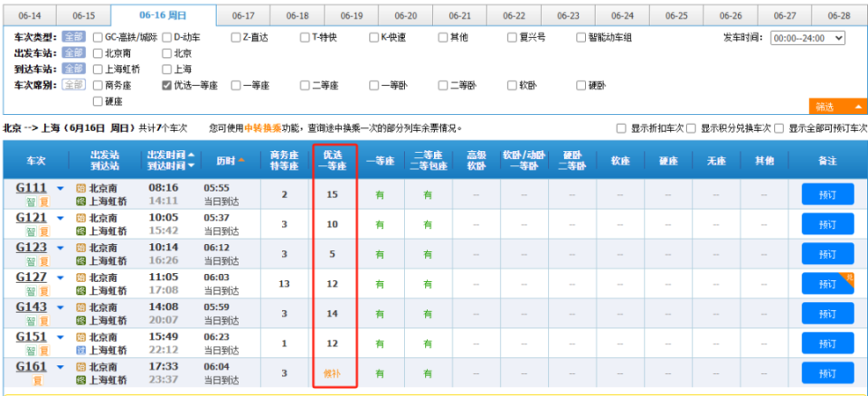Click origin-station icon beside 北京南 in G127 row
This screenshot has height=396, width=868.
[x=80, y=278]
